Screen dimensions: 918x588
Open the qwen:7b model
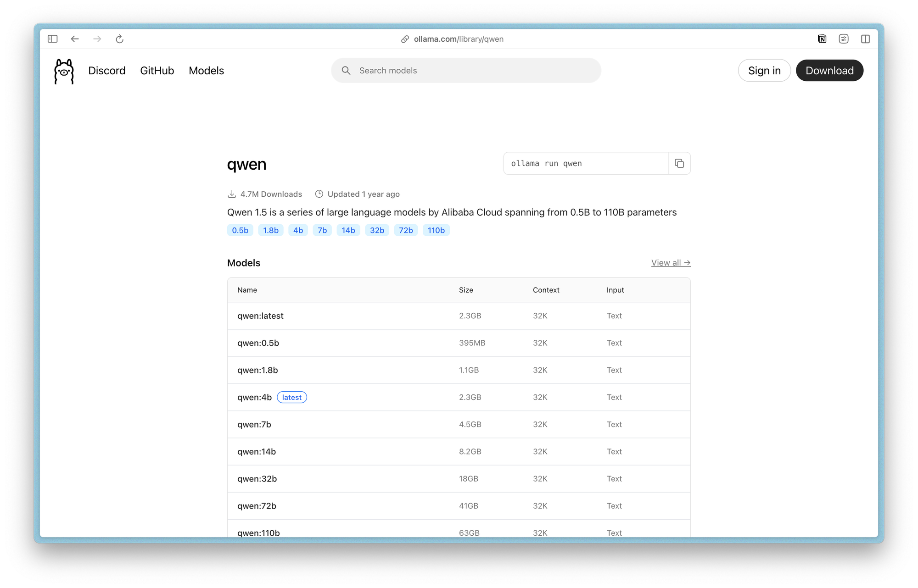pos(254,425)
